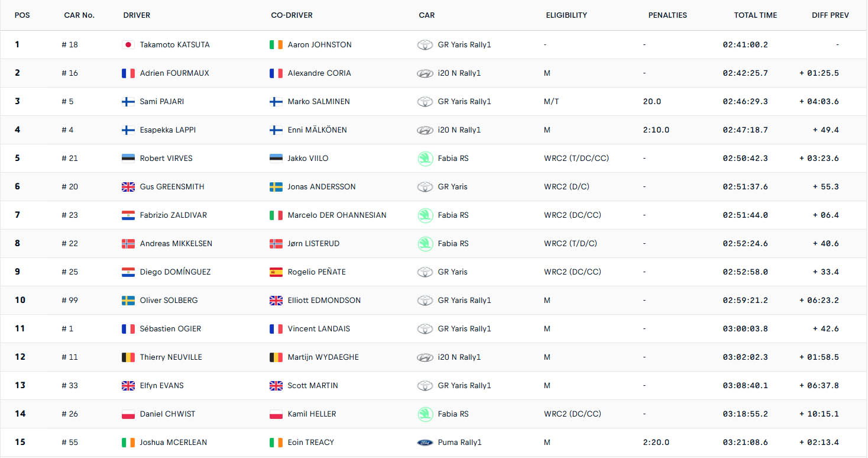868x458 pixels.
Task: Open co-driver Elliott Edmondson's name
Action: [x=323, y=301]
